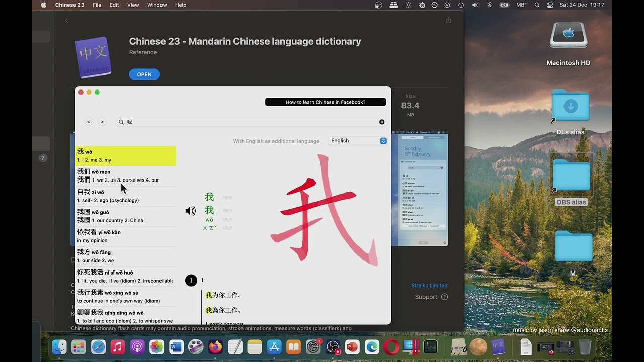The width and height of the screenshot is (644, 362).
Task: Go back with the left chevron button
Action: pos(89,122)
